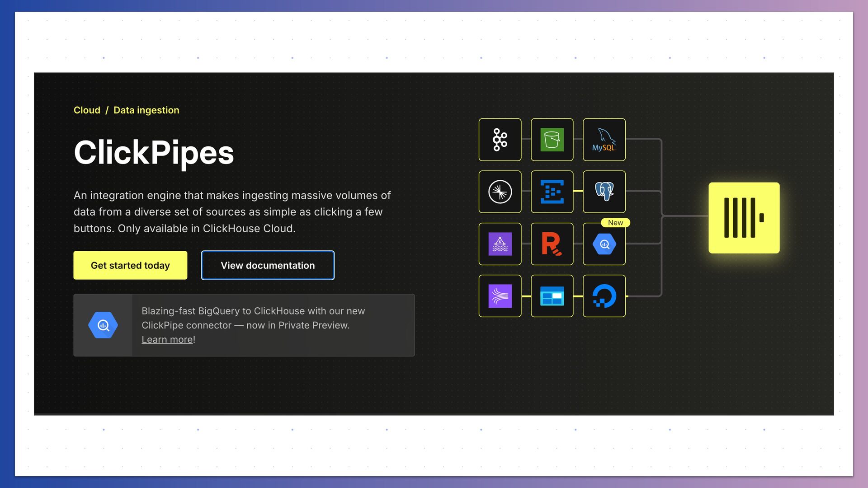Select the Confluent starburst circle icon
Screen dimensions: 868x488
[x=500, y=192]
